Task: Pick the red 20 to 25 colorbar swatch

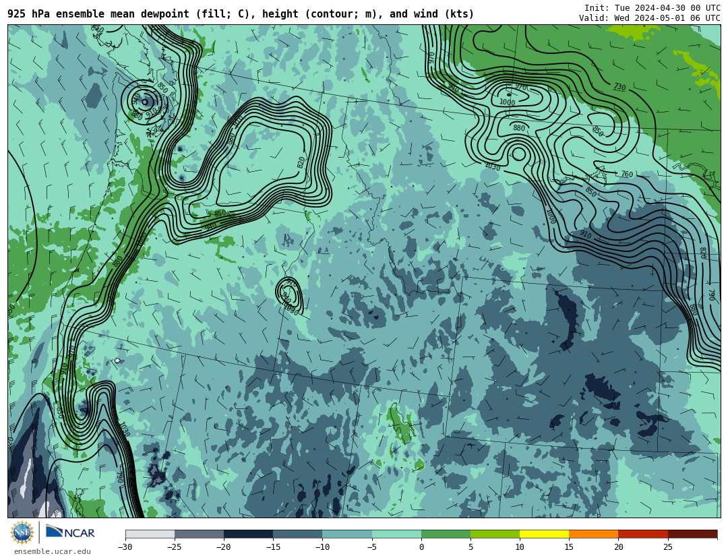Action: click(643, 534)
